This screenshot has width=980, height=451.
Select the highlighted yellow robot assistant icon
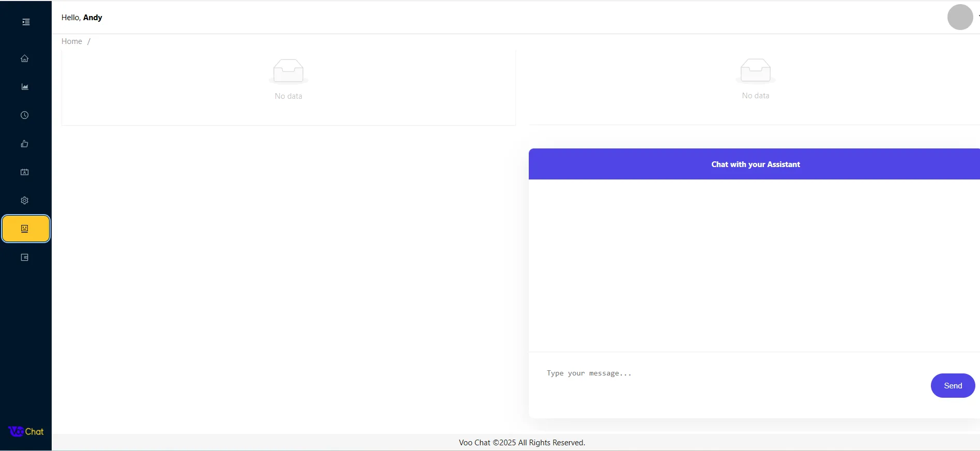(26, 229)
